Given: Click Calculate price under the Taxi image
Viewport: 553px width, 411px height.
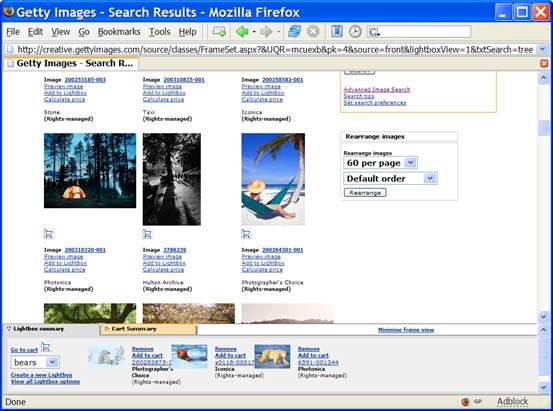Looking at the screenshot, I should pyautogui.click(x=163, y=99).
